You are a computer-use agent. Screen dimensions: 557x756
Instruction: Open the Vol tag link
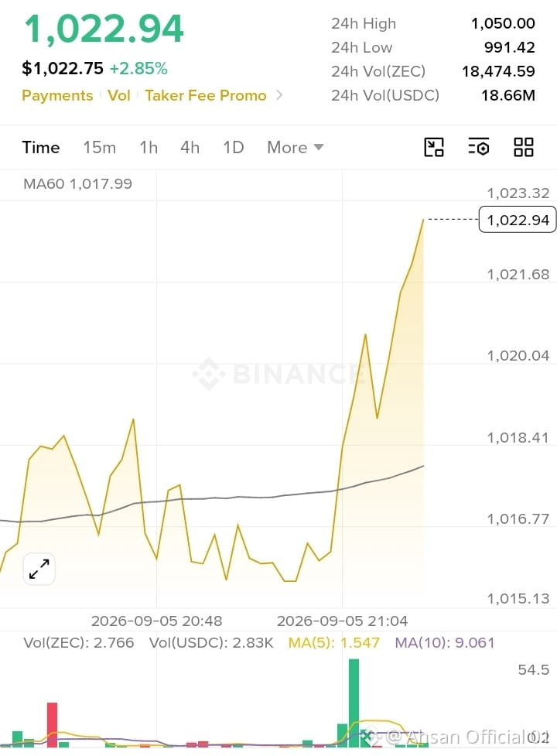pyautogui.click(x=119, y=95)
